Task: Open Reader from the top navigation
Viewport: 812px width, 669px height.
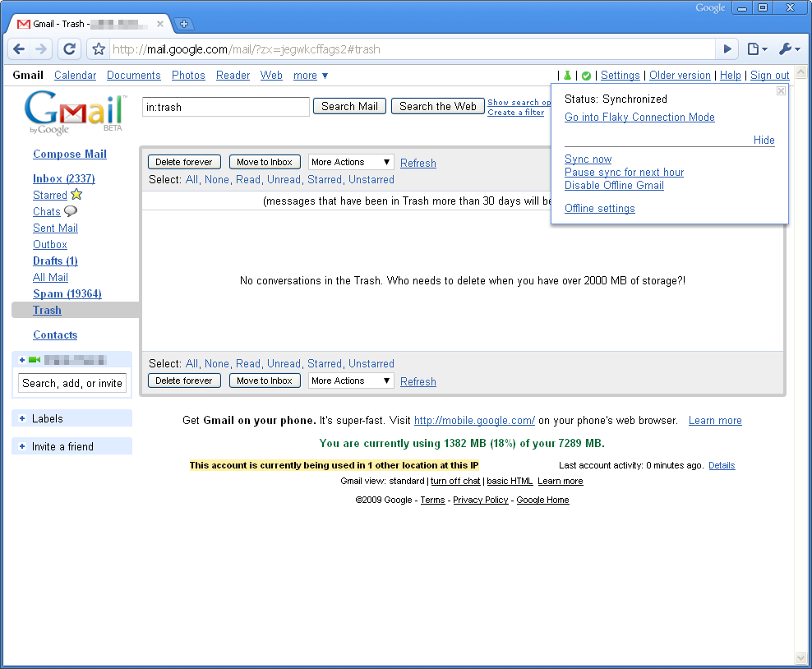Action: pyautogui.click(x=233, y=76)
